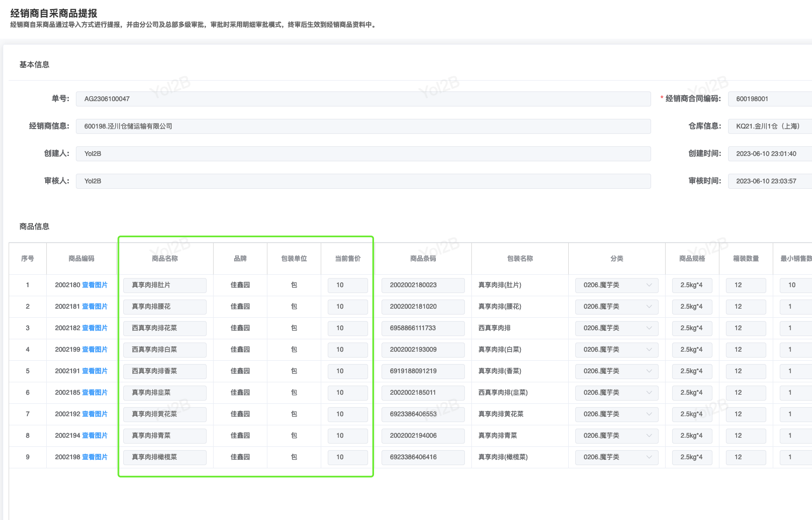Click the 商品名称 column header
Screen dimensions: 812x520
(x=165, y=259)
